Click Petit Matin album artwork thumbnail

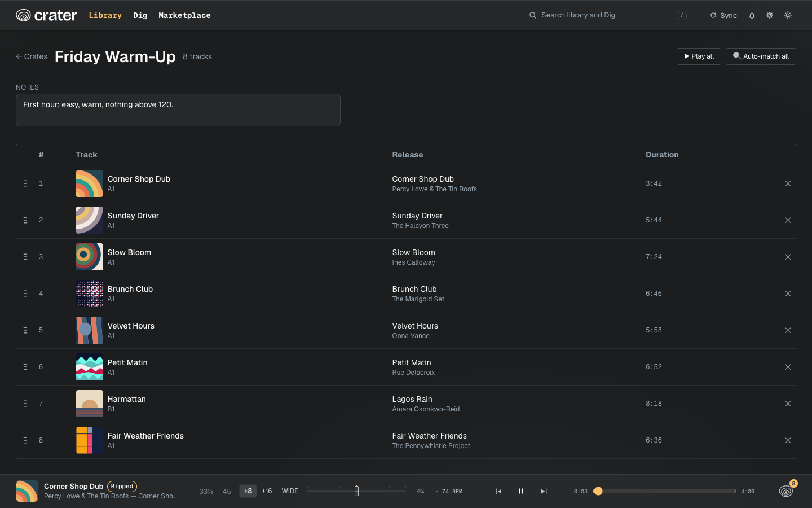(x=90, y=367)
